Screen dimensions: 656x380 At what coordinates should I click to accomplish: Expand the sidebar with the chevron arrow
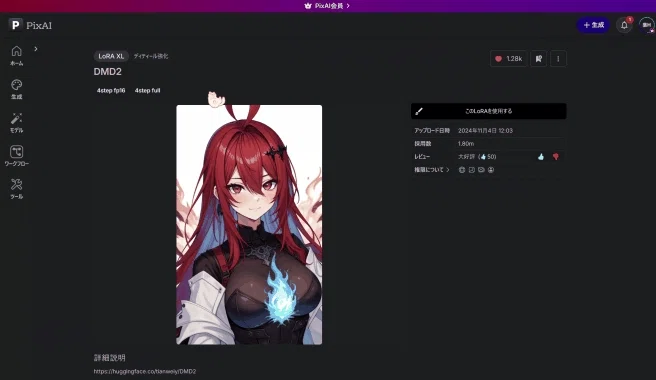(x=36, y=49)
